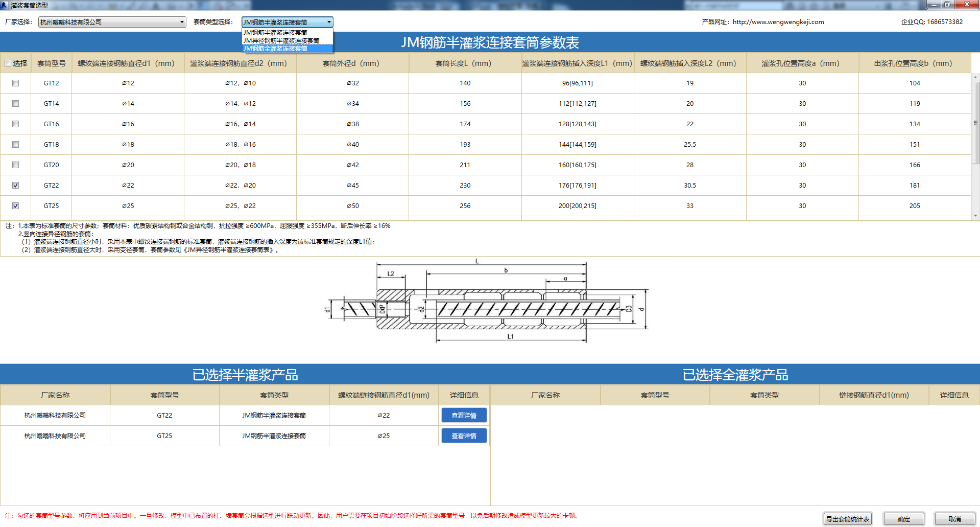Viewport: 980px width, 527px height.
Task: Toggle the select-all 选择 header checkbox
Action: (8, 63)
